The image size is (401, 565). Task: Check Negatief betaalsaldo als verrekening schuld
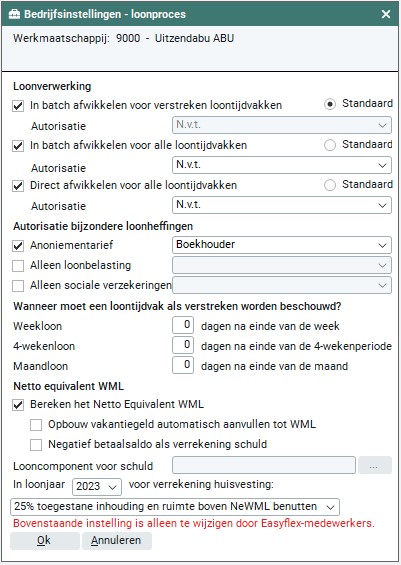(x=36, y=445)
